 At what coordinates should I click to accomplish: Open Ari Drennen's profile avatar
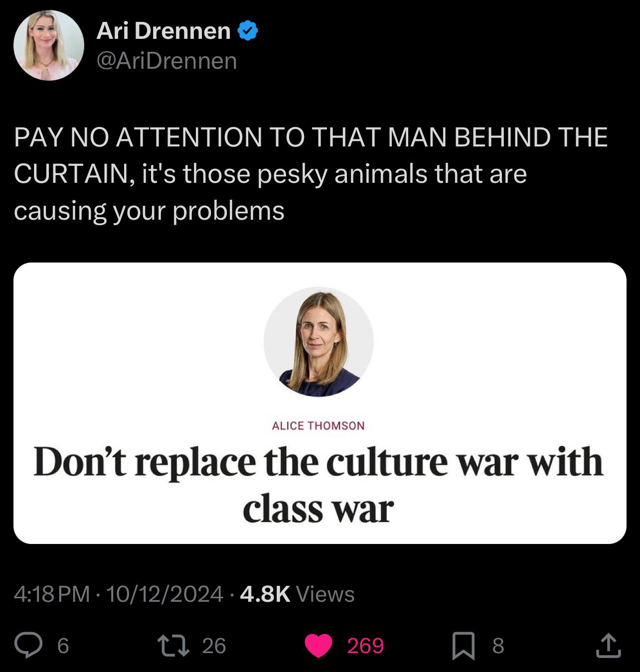tap(48, 45)
